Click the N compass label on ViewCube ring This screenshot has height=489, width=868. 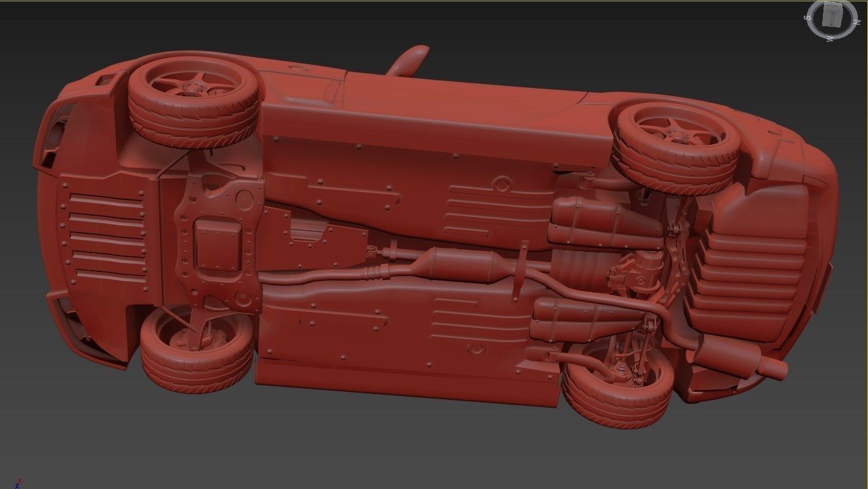pyautogui.click(x=857, y=22)
